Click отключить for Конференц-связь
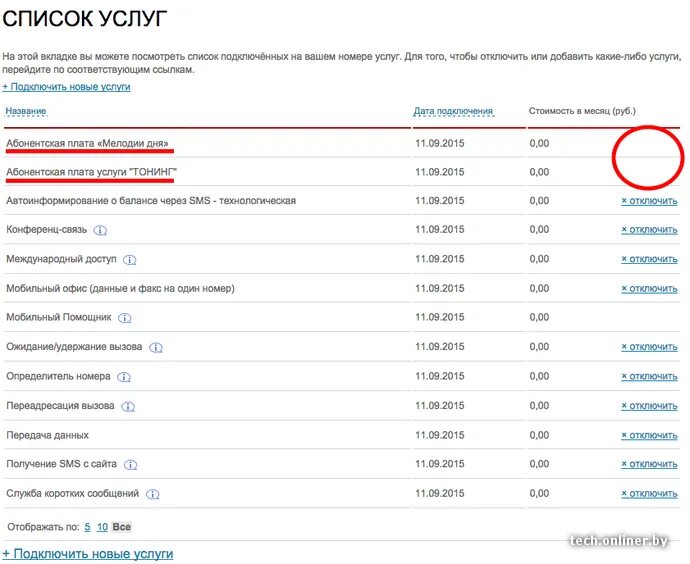Image resolution: width=690 pixels, height=564 pixels. point(649,230)
